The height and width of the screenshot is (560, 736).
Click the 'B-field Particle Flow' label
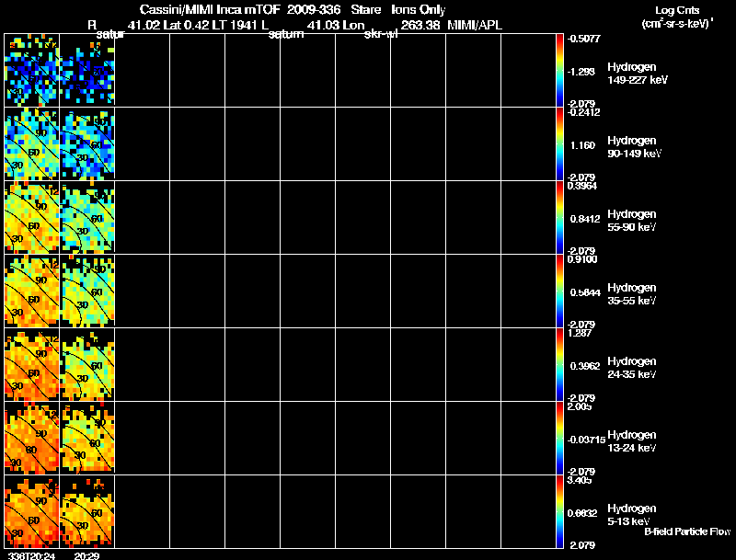click(687, 531)
